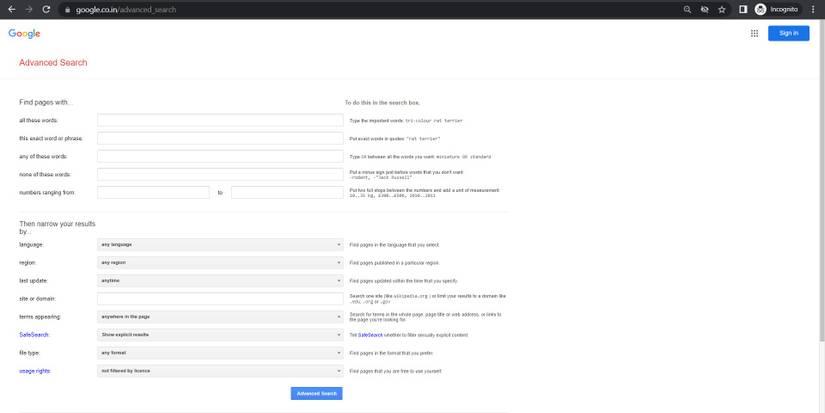Open the side panel icon

(x=743, y=9)
